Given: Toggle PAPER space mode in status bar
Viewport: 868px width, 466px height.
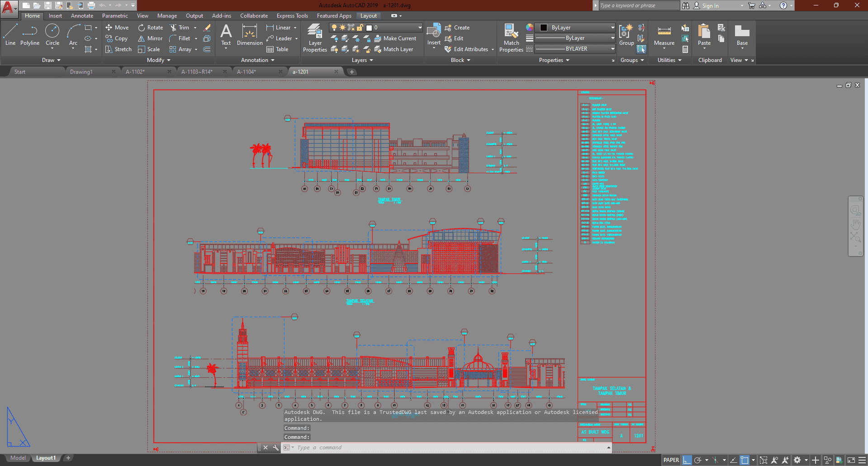Looking at the screenshot, I should 671,460.
